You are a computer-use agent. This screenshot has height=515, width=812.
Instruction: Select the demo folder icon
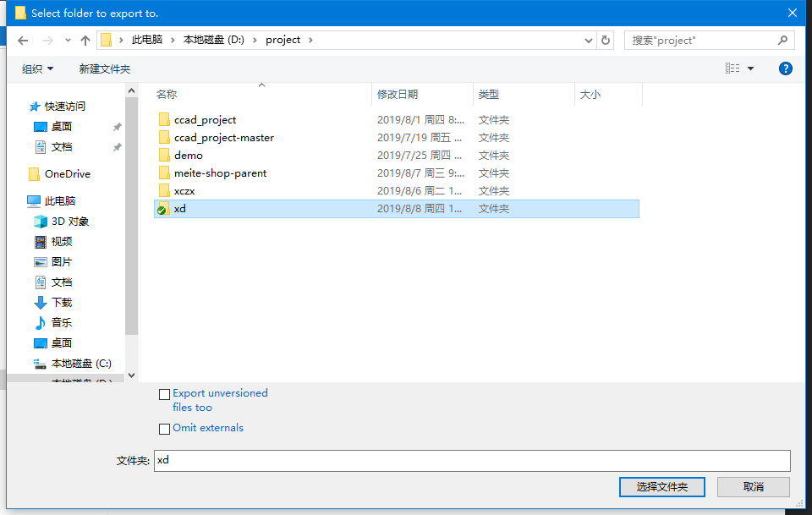[164, 156]
